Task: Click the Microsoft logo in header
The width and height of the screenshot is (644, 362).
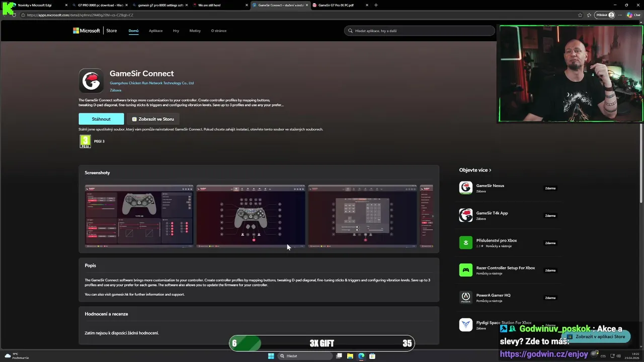Action: [x=87, y=31]
